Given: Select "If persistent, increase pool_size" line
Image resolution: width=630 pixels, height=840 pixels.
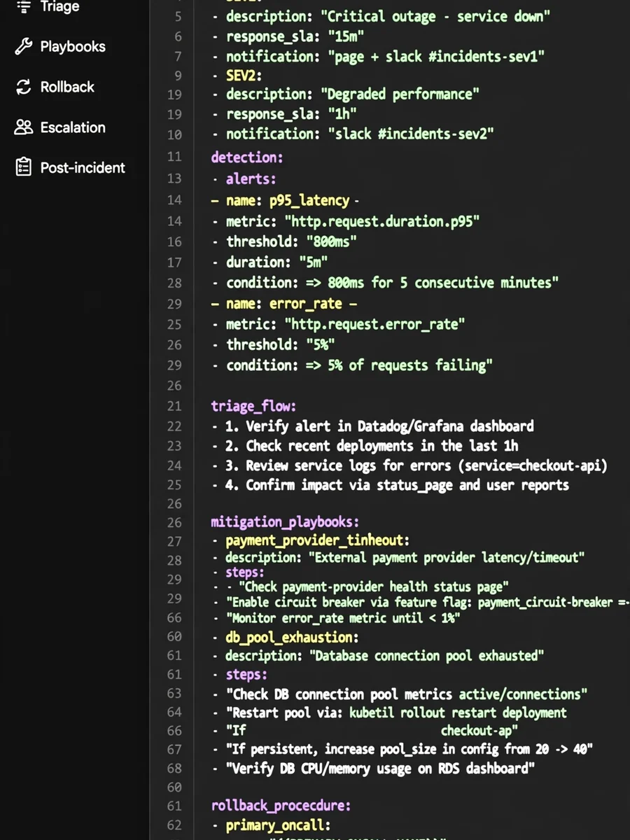Looking at the screenshot, I should [x=402, y=749].
